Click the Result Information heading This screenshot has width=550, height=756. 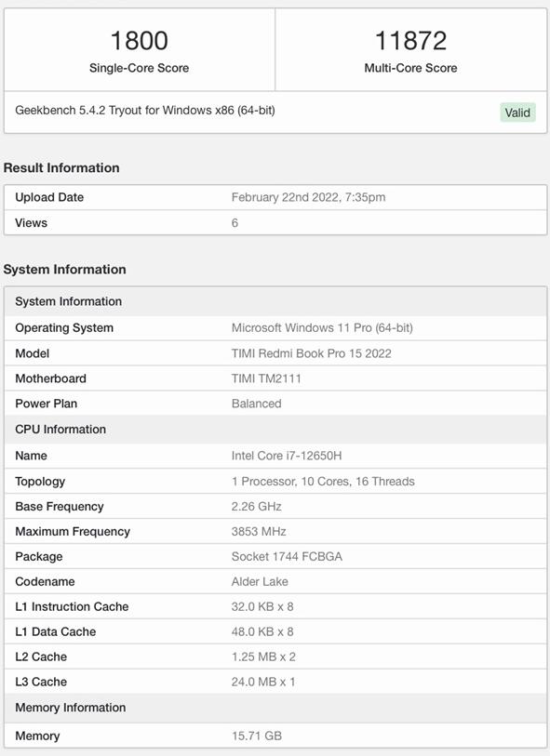pyautogui.click(x=61, y=167)
